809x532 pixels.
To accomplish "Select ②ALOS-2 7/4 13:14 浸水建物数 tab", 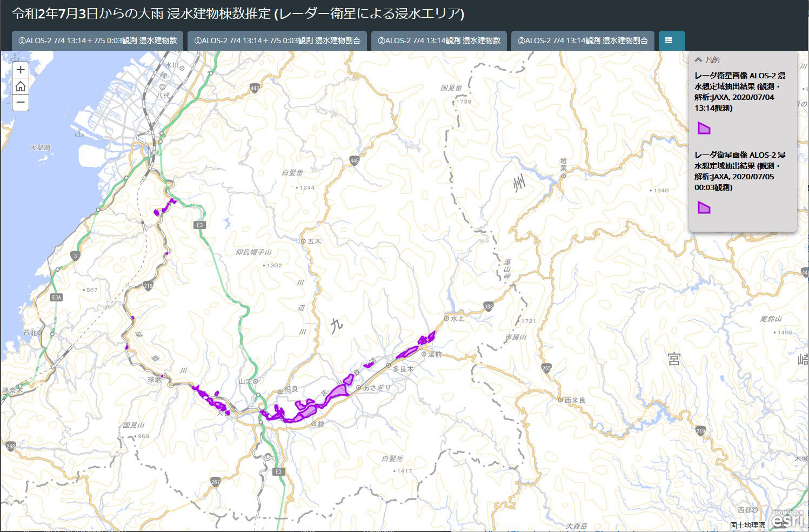I will tap(439, 41).
